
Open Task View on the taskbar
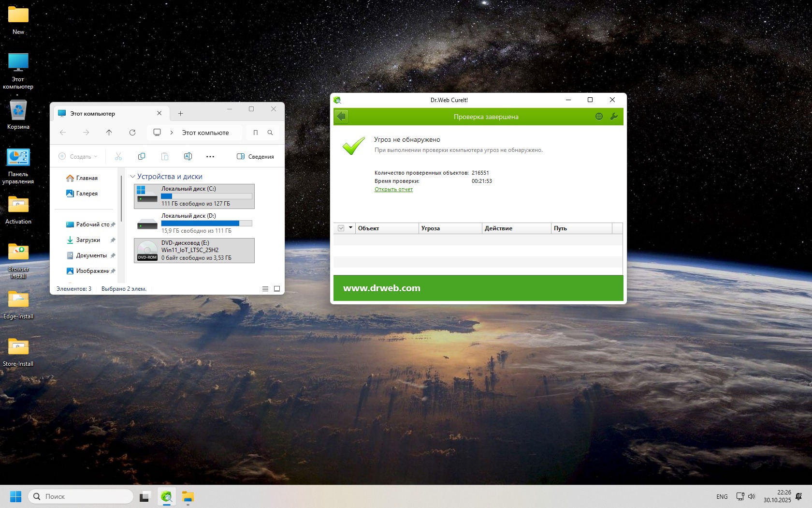click(144, 497)
